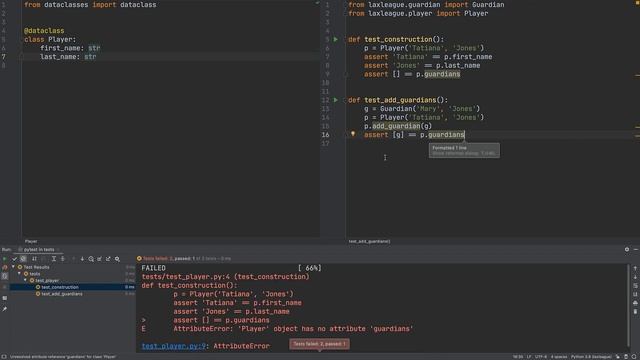Open line separator LF in status bar

pos(529,357)
